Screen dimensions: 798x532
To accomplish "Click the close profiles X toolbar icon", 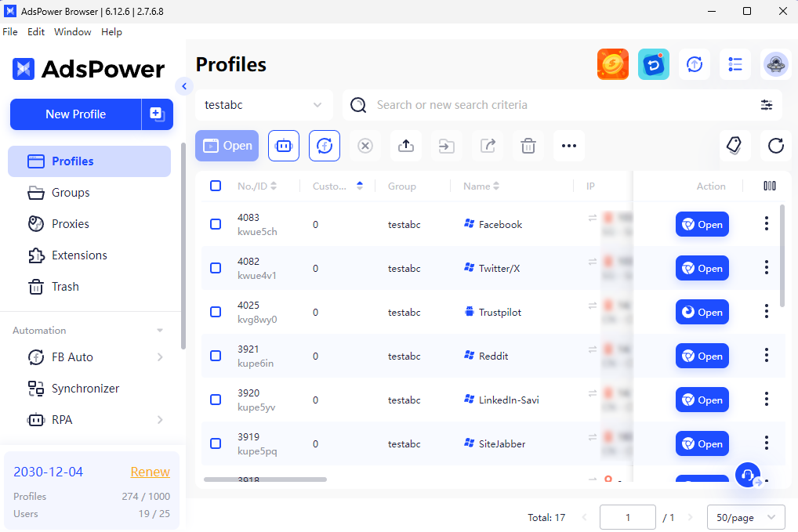I will pos(365,146).
